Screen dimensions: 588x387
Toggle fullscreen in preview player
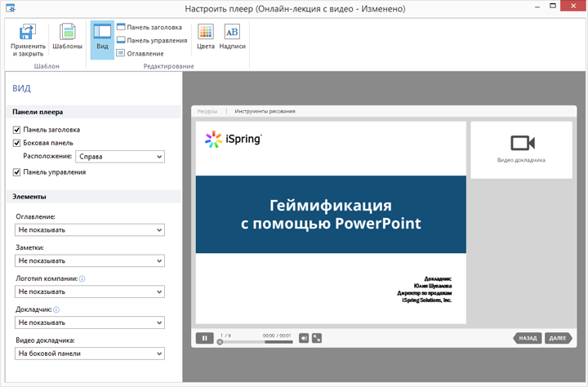tap(317, 338)
